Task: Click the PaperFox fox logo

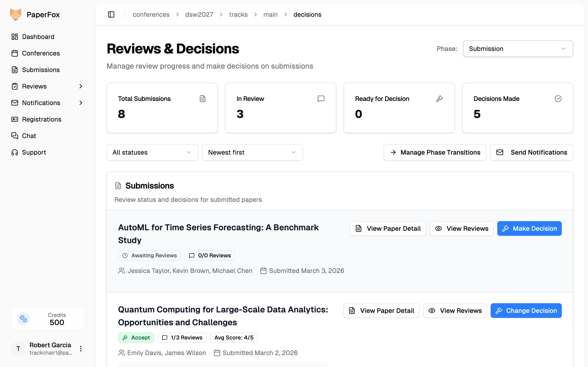Action: tap(16, 14)
